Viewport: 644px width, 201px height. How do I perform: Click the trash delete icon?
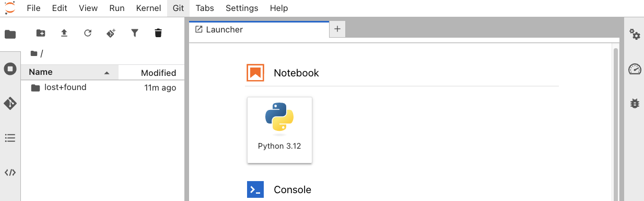click(x=158, y=33)
